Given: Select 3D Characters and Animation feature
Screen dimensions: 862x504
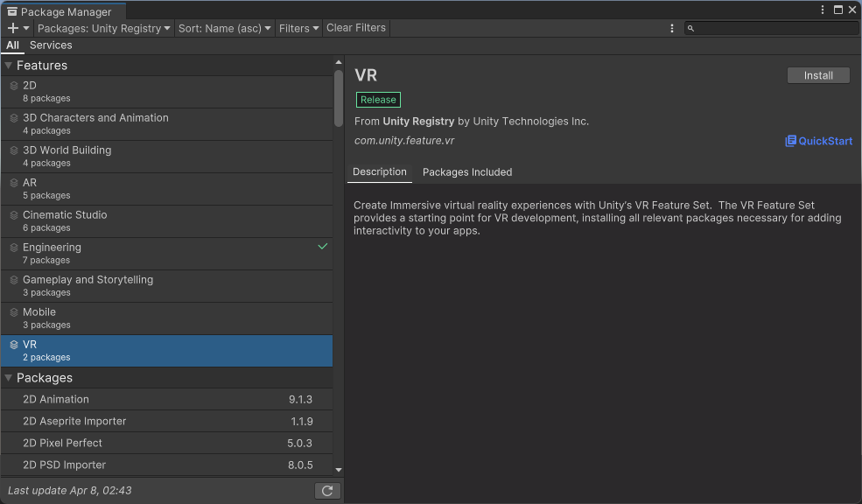Looking at the screenshot, I should [166, 124].
